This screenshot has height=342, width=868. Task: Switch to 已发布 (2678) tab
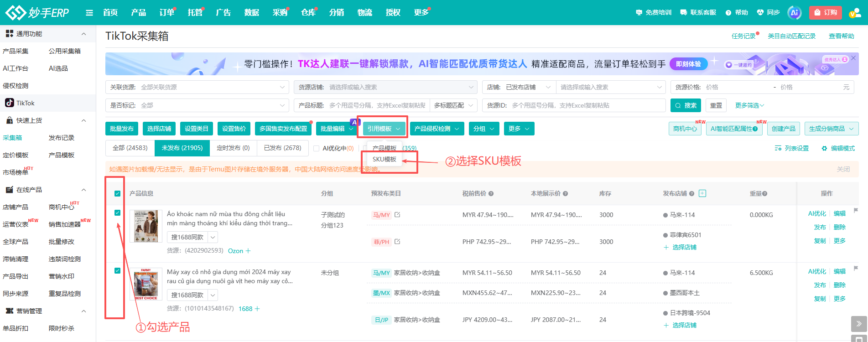282,148
